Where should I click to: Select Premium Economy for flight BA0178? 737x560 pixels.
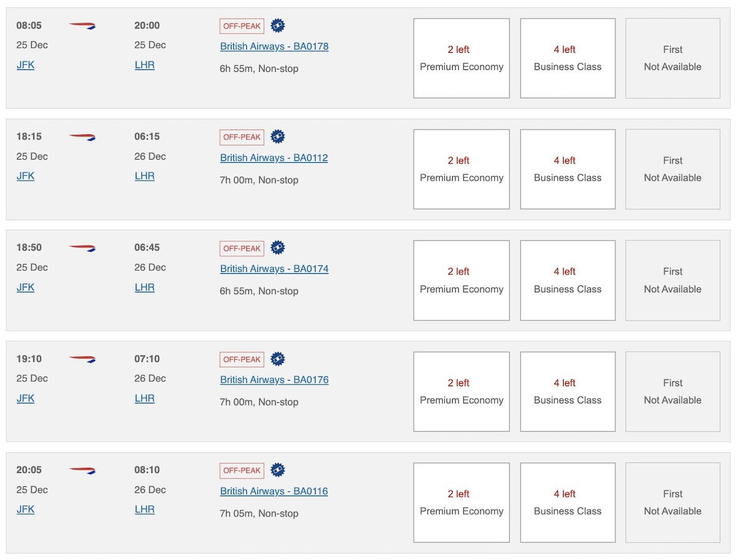tap(461, 58)
